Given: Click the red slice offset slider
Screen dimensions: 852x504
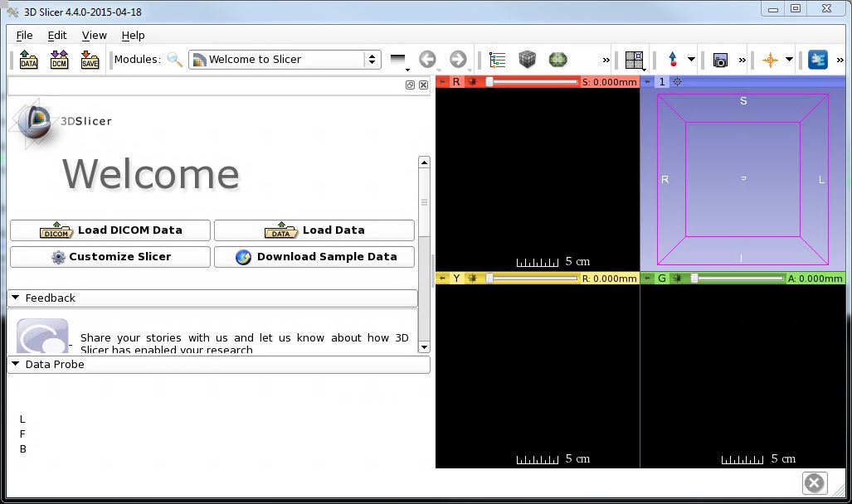Looking at the screenshot, I should [x=531, y=82].
